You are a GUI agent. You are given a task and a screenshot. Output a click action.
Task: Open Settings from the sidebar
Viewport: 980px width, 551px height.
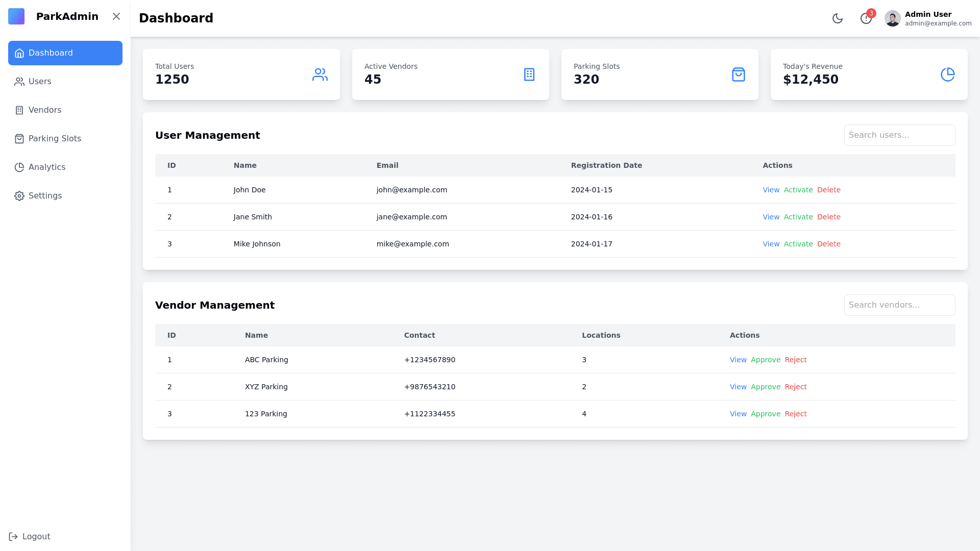pyautogui.click(x=45, y=196)
